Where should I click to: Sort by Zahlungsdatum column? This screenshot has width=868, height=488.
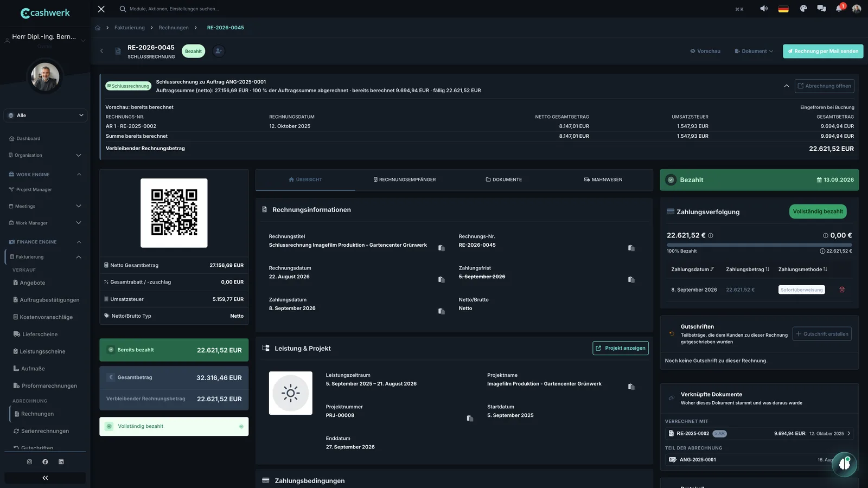click(x=693, y=269)
